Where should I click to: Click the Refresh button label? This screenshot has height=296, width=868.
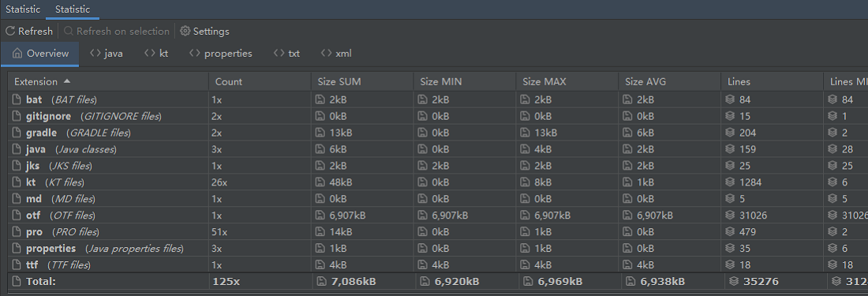(36, 32)
